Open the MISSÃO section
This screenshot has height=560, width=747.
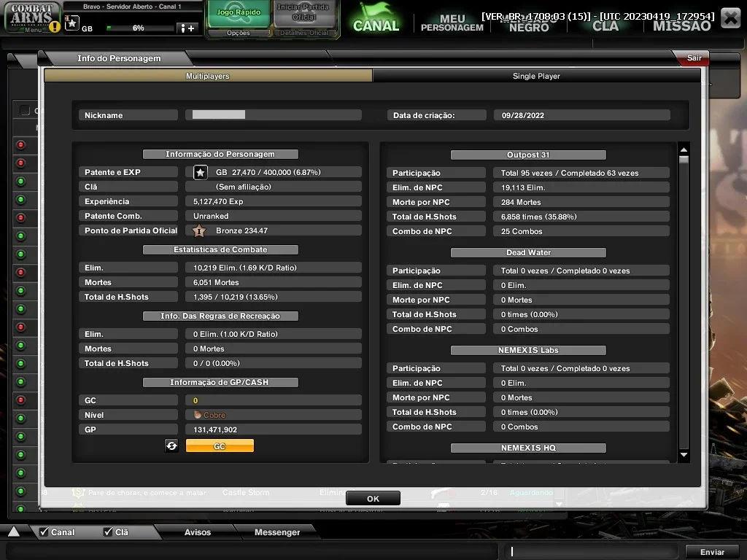point(682,26)
